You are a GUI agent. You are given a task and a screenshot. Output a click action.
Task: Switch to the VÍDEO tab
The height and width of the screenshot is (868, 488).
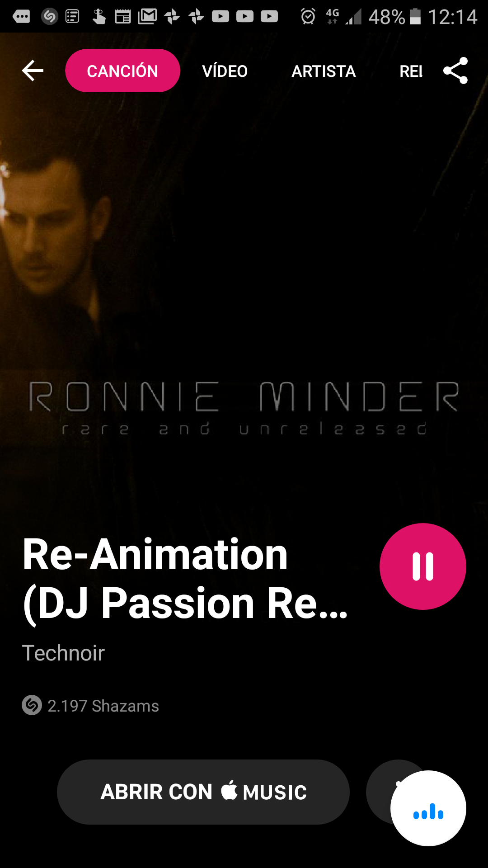pyautogui.click(x=225, y=71)
